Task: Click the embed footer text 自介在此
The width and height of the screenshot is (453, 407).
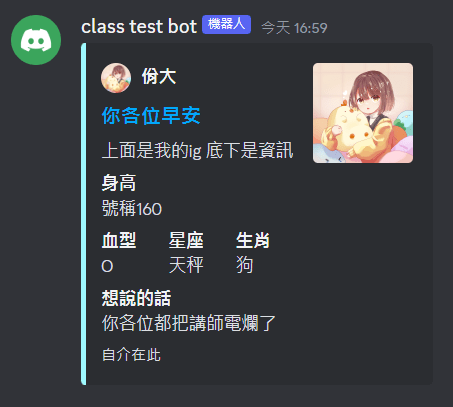Action: [131, 355]
